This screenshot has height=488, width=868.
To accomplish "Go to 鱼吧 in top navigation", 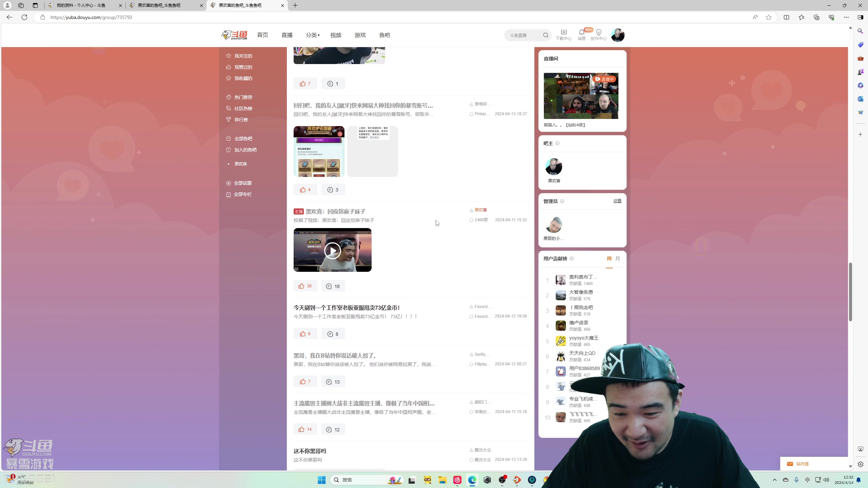I will (x=384, y=35).
